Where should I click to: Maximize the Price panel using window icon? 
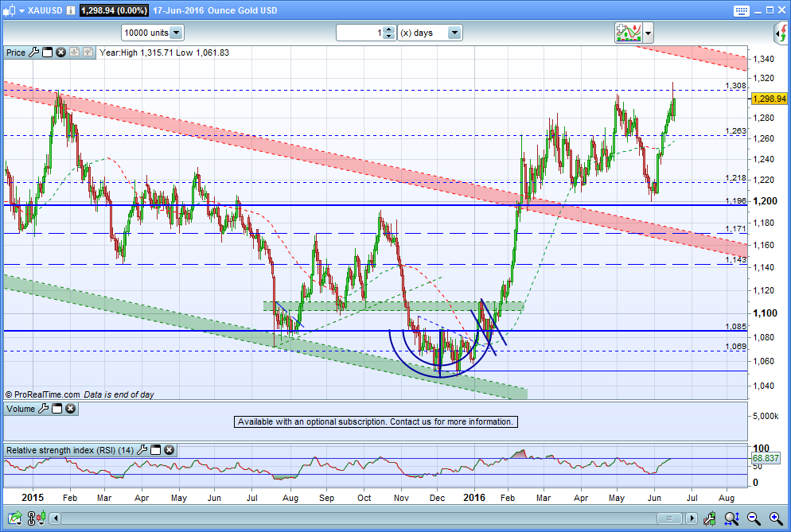(48, 52)
